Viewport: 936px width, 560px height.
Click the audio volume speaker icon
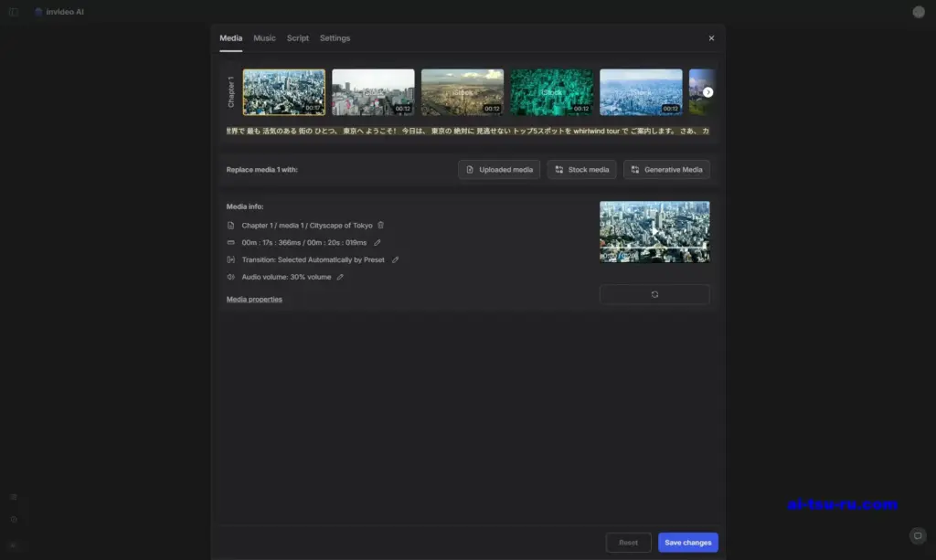[x=231, y=278]
